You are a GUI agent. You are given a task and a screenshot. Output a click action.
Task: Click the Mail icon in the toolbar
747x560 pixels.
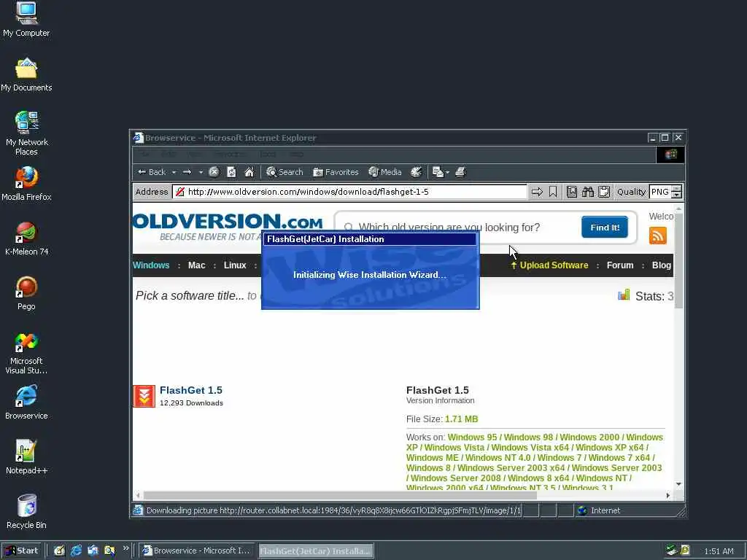click(x=438, y=172)
